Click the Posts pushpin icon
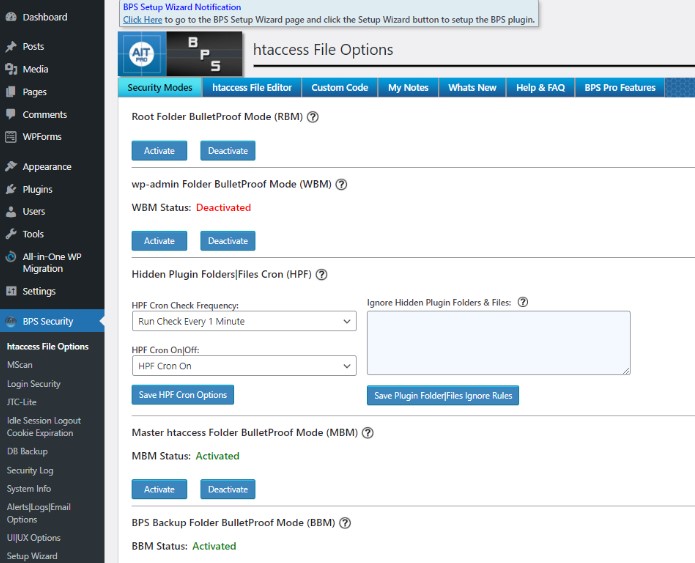The width and height of the screenshot is (695, 563). pos(11,47)
